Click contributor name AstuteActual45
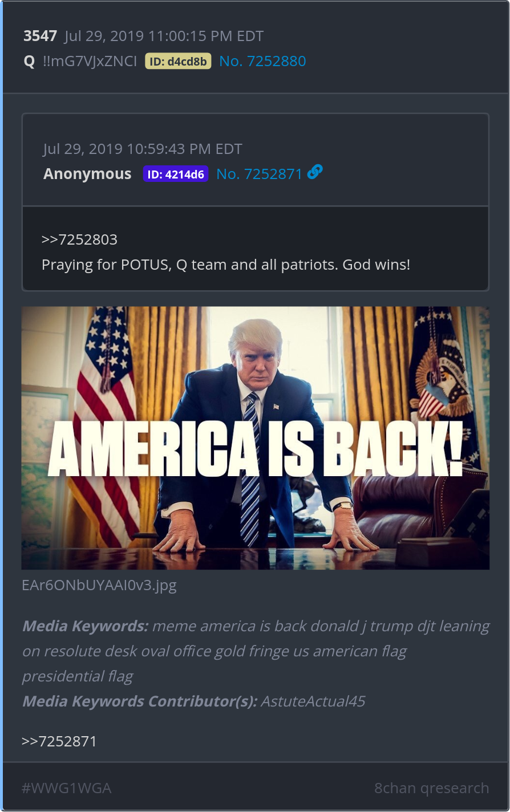510x812 pixels. 313,701
